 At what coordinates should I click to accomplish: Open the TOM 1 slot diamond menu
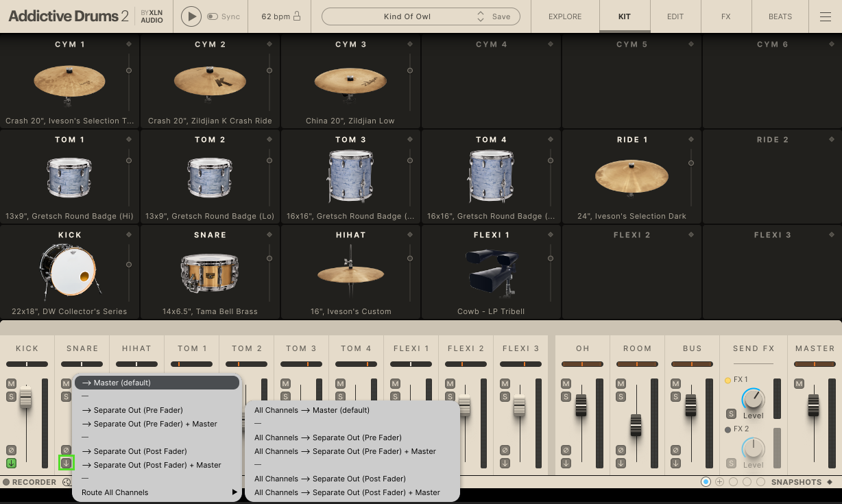coord(129,139)
